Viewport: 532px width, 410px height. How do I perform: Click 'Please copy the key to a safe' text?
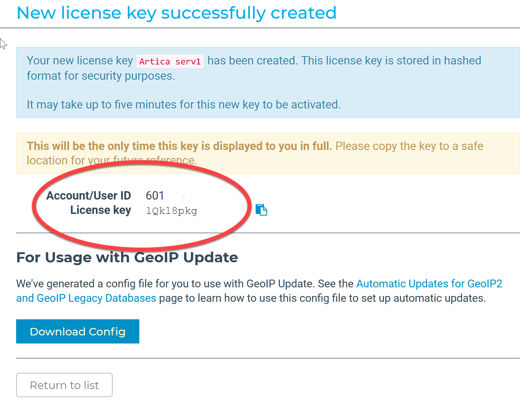409,146
